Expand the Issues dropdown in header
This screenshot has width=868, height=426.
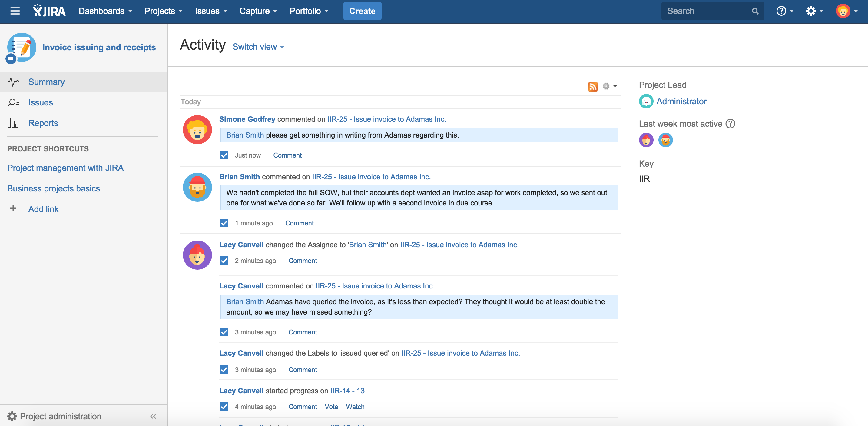[x=211, y=11]
